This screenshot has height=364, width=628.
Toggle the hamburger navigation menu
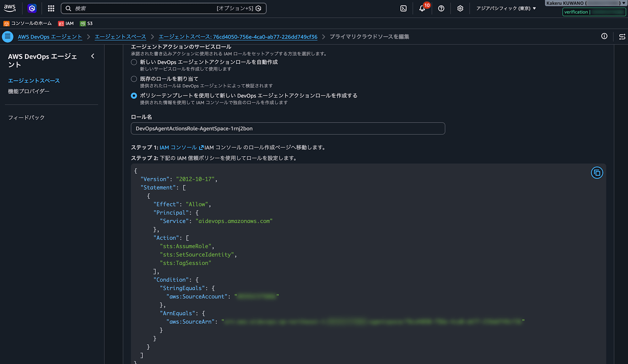click(8, 37)
